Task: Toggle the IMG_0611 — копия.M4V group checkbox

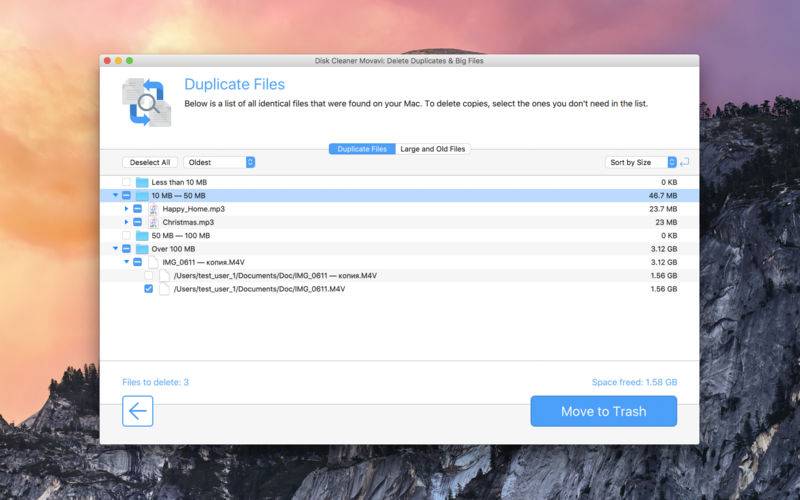Action: click(137, 262)
